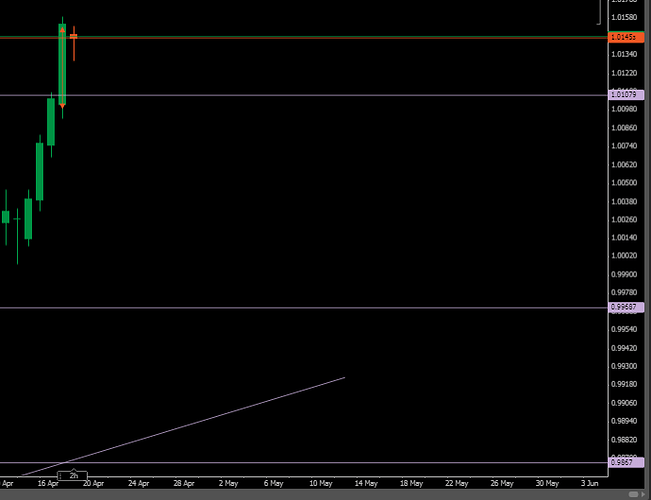Click the 16 Apr date label
Screen dimensions: 651x500
pyautogui.click(x=48, y=483)
